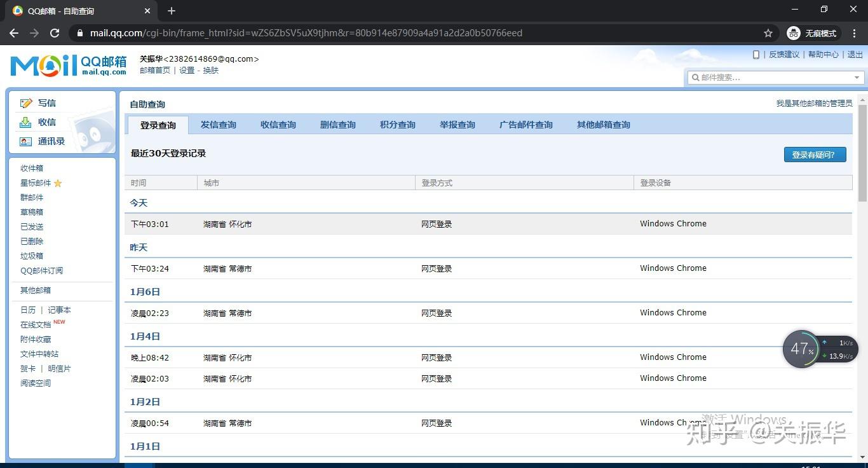The image size is (868, 468).
Task: Click the address bar lock icon
Action: coord(79,33)
